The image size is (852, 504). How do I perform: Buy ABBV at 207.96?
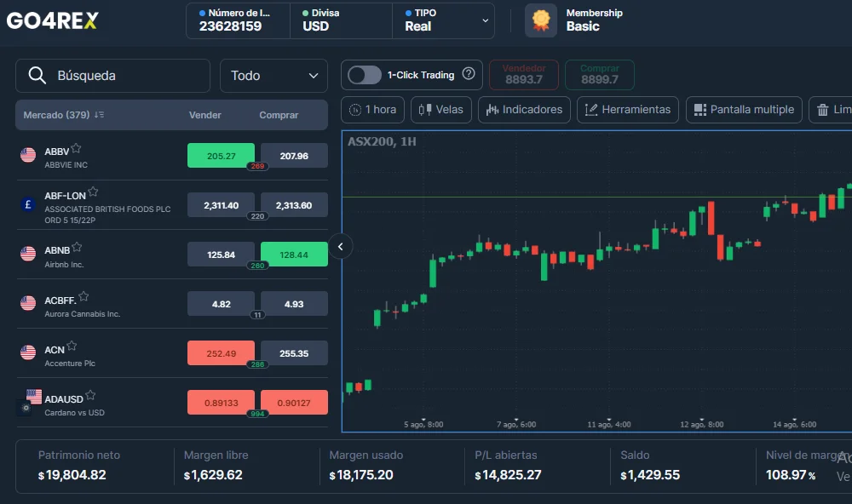click(x=294, y=156)
